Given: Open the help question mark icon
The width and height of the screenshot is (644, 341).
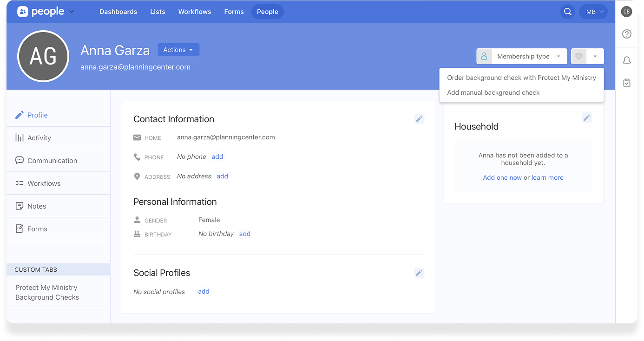Looking at the screenshot, I should (627, 34).
